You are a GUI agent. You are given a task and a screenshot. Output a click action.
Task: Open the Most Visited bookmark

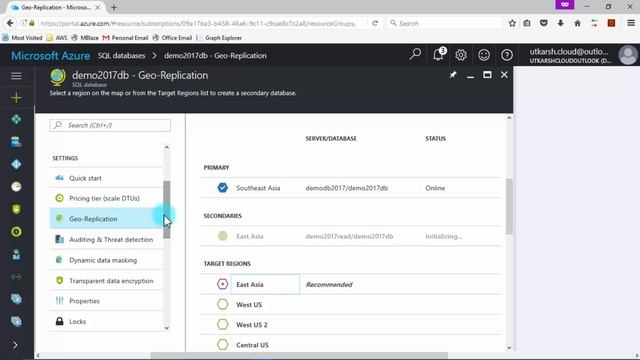pos(22,38)
